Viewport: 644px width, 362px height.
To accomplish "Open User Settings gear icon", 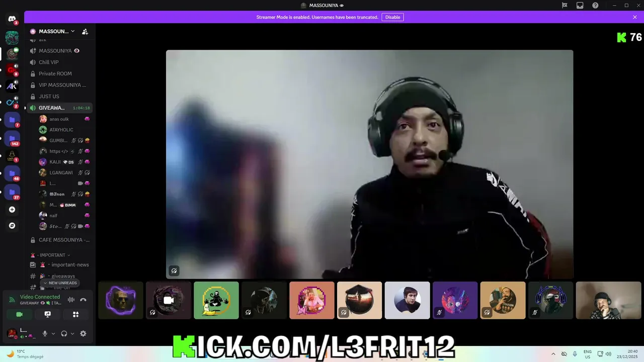I will (83, 333).
